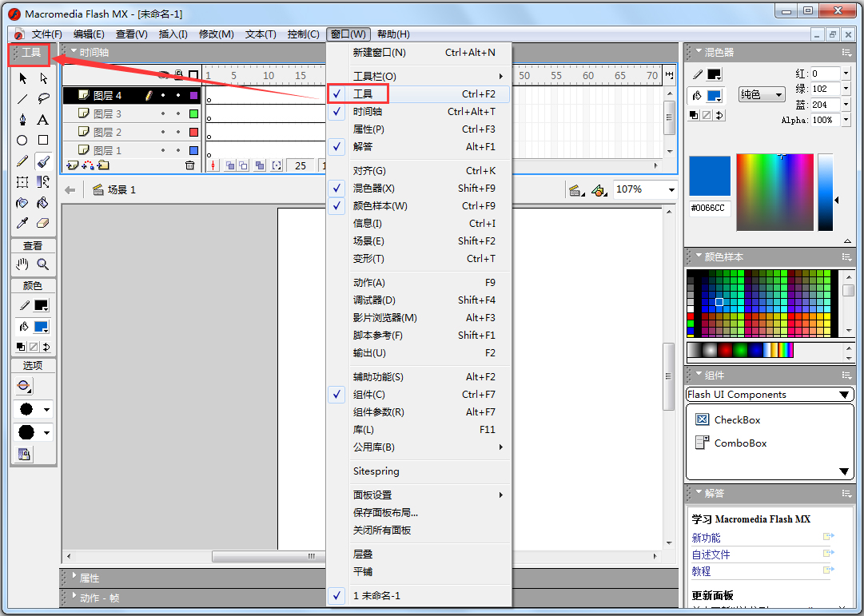The height and width of the screenshot is (616, 864).
Task: Open the 新功能 link in 解答 panel
Action: click(x=706, y=538)
